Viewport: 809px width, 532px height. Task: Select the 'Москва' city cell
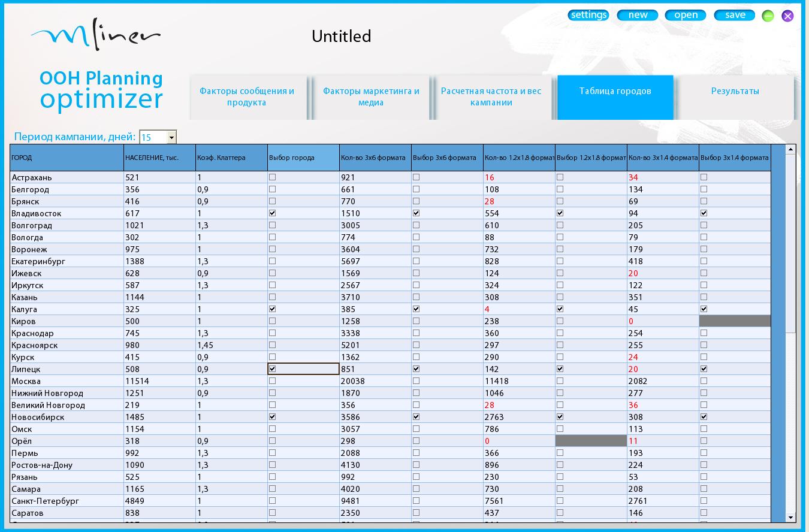tap(67, 381)
